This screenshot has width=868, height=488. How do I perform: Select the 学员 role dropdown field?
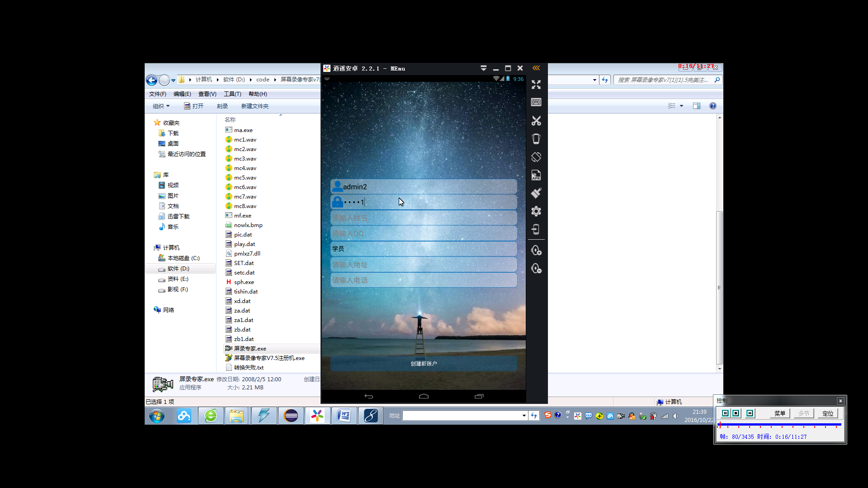tap(424, 249)
